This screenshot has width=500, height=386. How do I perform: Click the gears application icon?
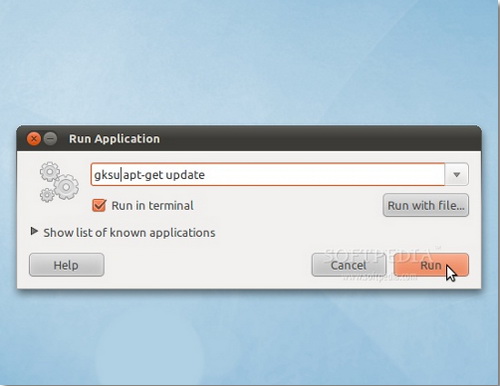pos(59,182)
